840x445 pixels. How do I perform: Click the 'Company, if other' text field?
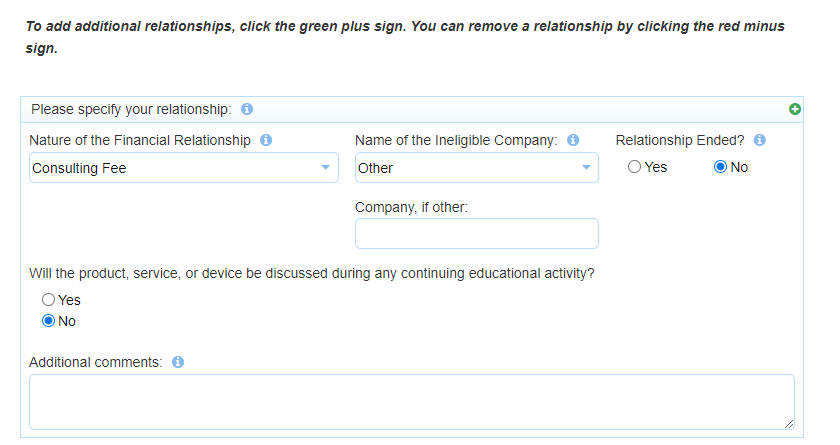pos(476,234)
